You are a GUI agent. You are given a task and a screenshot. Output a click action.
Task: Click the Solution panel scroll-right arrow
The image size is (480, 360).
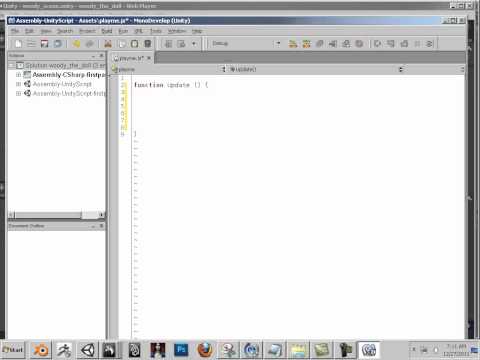click(102, 214)
